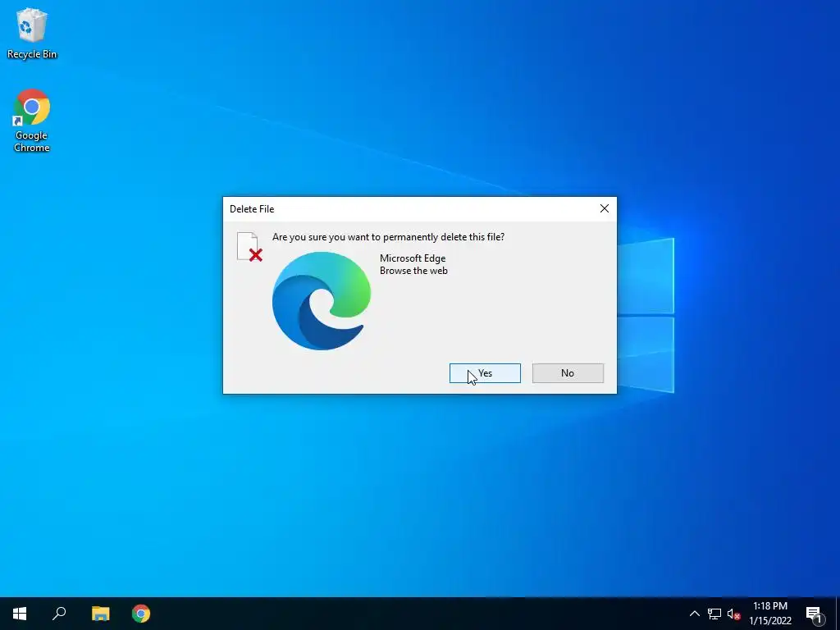Click the permanently delete question text
Image resolution: width=840 pixels, height=630 pixels.
click(x=388, y=237)
